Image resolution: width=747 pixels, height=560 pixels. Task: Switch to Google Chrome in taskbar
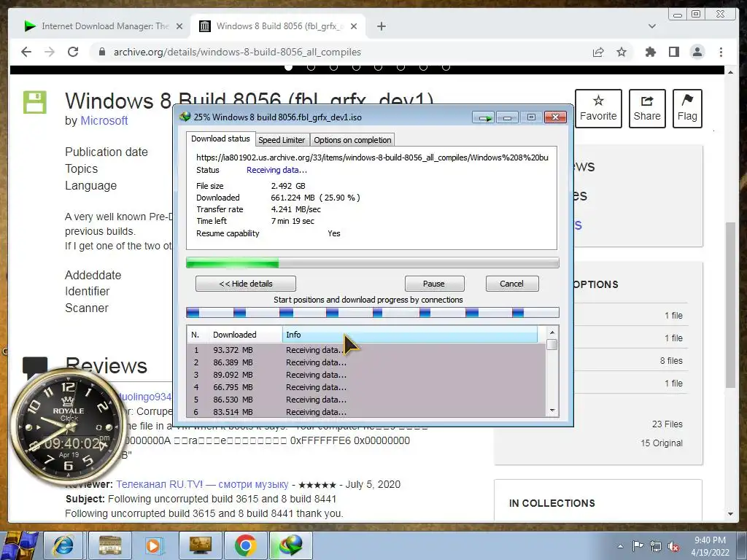pos(245,545)
